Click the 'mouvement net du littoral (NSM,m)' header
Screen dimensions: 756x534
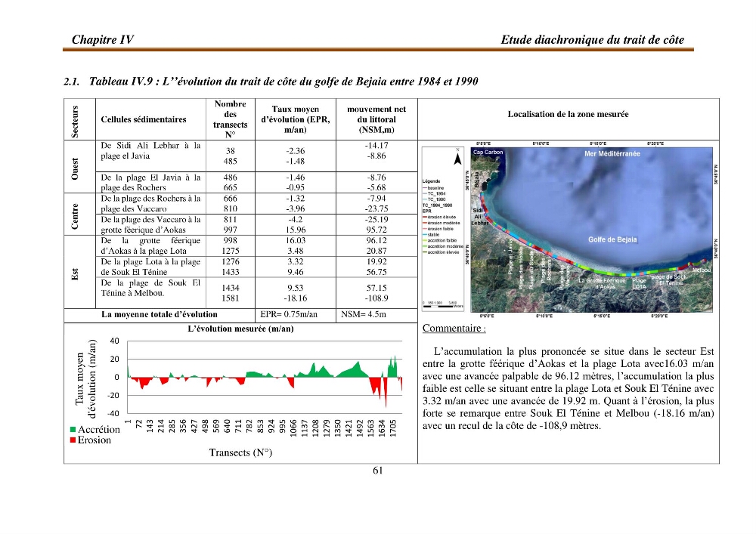coord(376,119)
